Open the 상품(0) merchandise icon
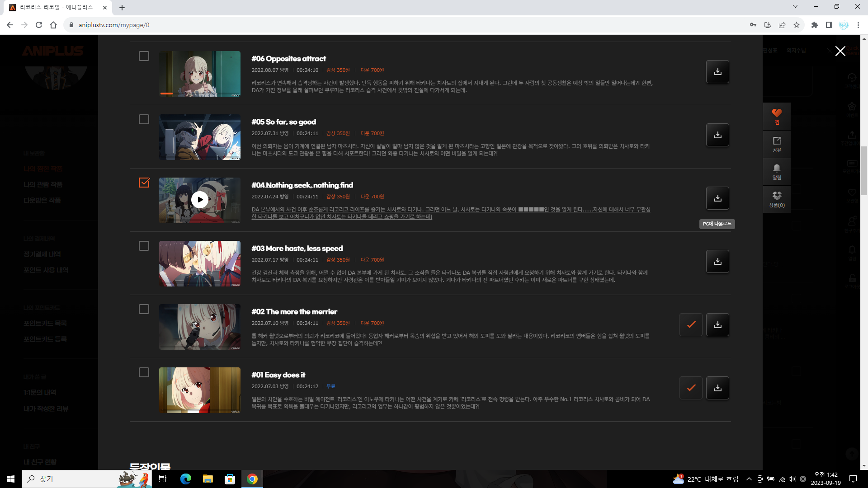 point(777,199)
